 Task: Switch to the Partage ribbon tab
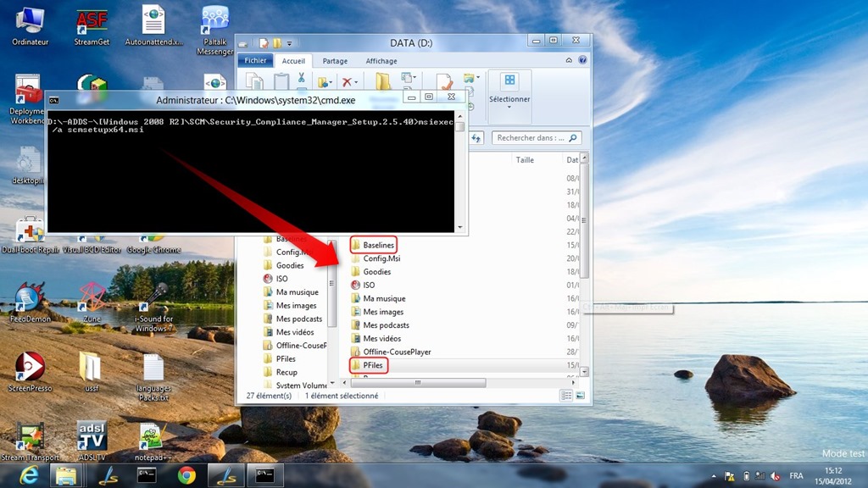click(x=335, y=61)
